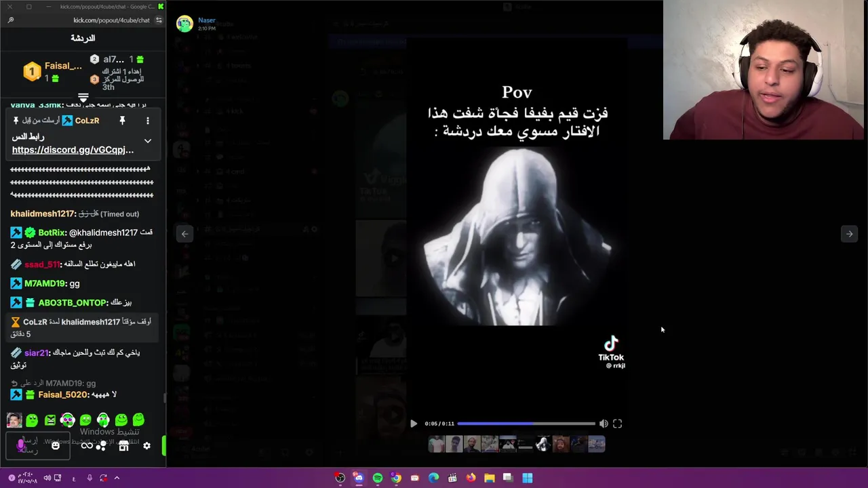Open OBS Studio from the taskbar
This screenshot has height=488, width=868.
[340, 478]
